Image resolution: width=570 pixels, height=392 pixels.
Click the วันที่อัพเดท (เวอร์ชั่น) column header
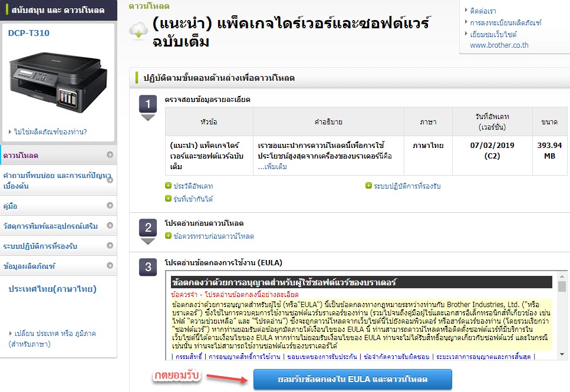pos(492,122)
